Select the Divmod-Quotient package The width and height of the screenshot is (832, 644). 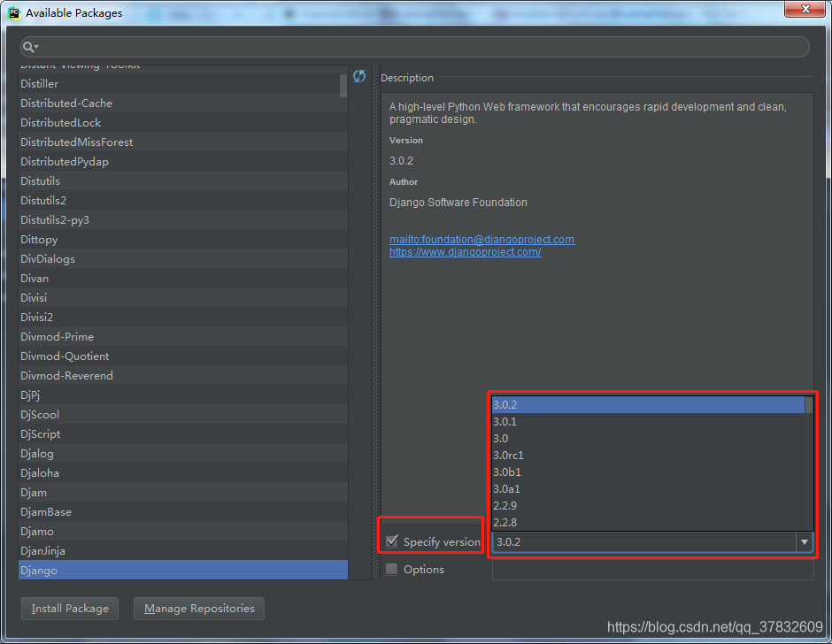(183, 356)
